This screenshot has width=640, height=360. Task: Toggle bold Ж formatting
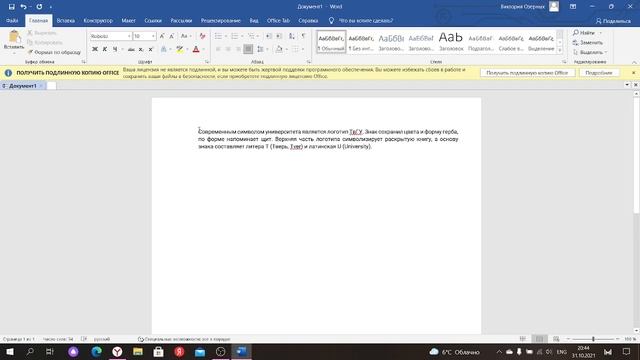click(95, 49)
